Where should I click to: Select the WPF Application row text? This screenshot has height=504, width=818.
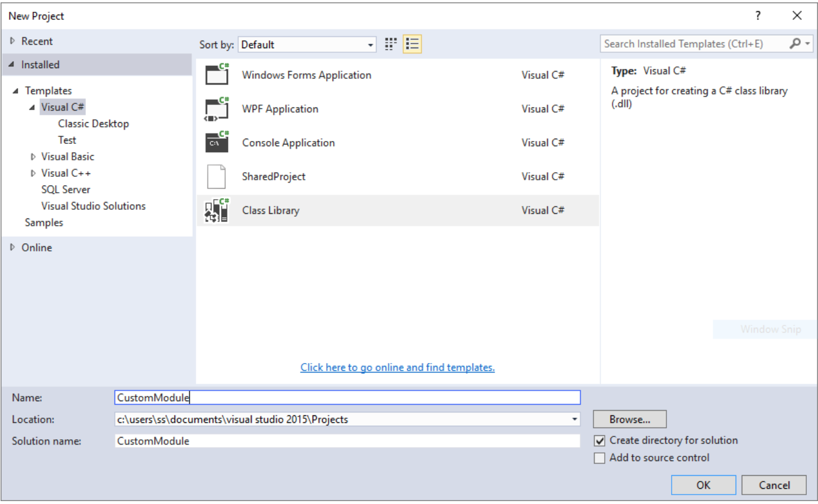tap(280, 109)
